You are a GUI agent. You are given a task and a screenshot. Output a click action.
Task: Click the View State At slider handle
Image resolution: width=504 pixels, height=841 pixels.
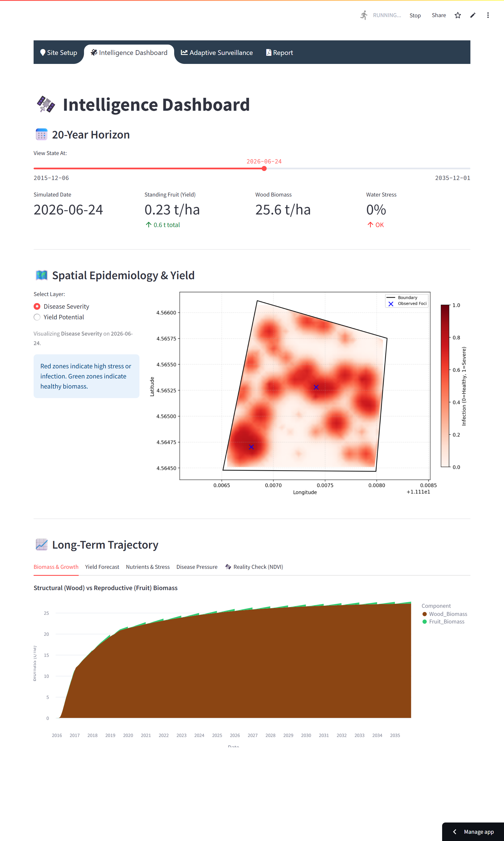pyautogui.click(x=264, y=168)
